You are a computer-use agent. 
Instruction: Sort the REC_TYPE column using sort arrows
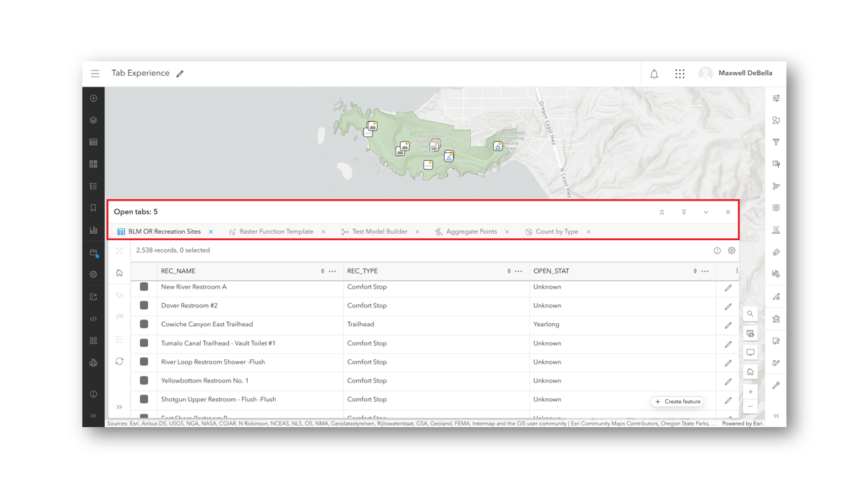[x=509, y=271]
